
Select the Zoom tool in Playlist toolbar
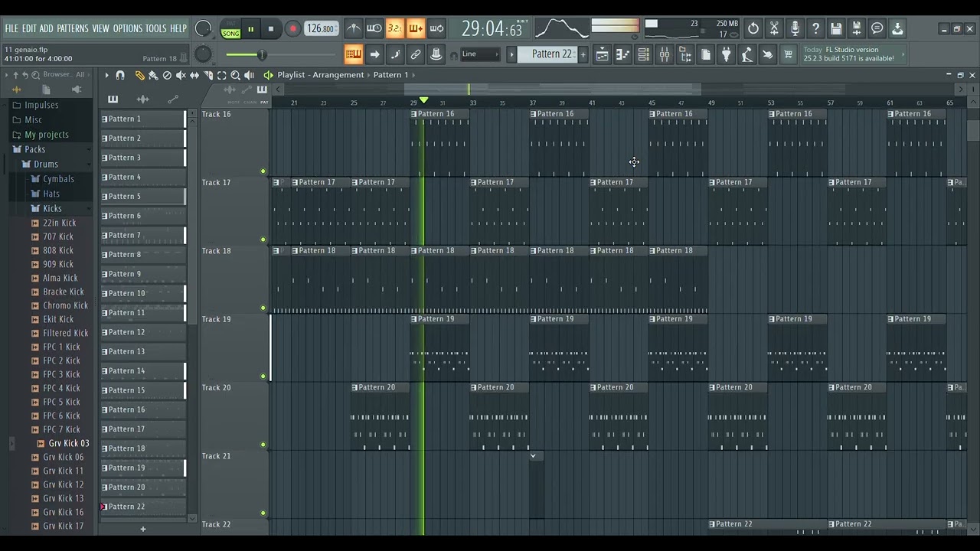click(236, 75)
